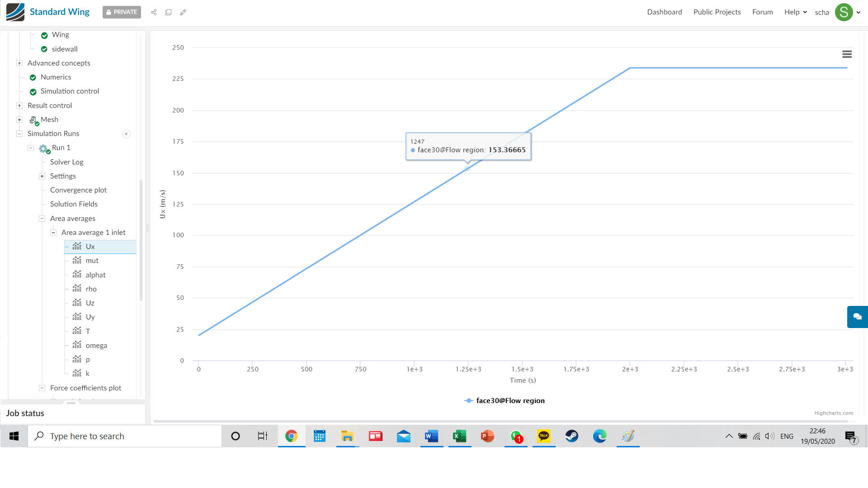Select the omega area average plot
Viewport: 868px width, 488px height.
96,346
